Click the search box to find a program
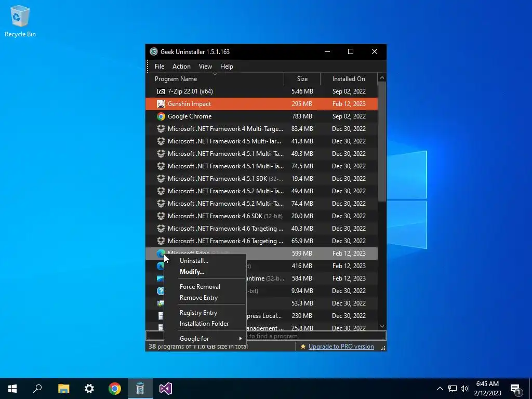This screenshot has height=399, width=532. pos(266,336)
